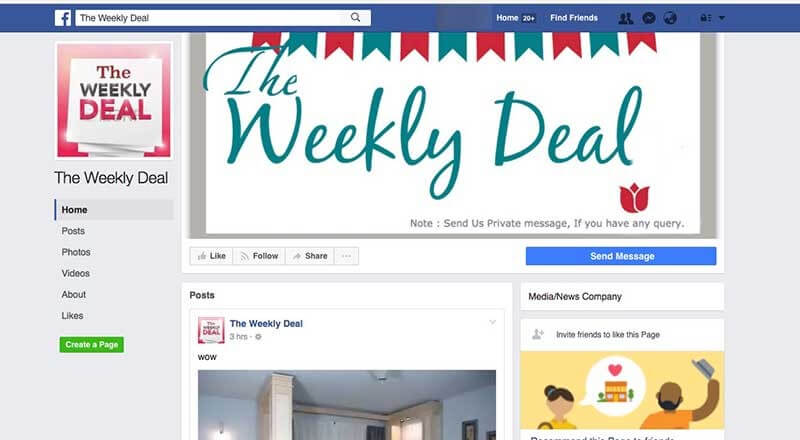The image size is (800, 440).
Task: Expand the post options chevron
Action: (x=492, y=322)
